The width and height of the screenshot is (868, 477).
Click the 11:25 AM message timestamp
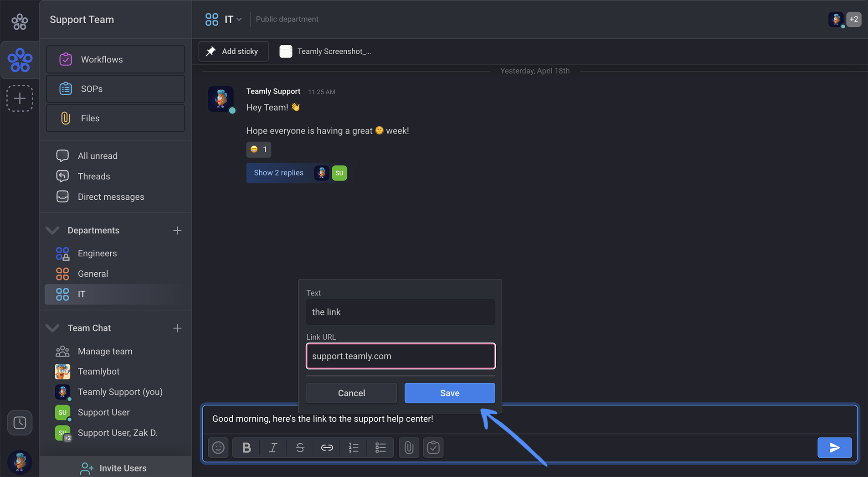(322, 92)
